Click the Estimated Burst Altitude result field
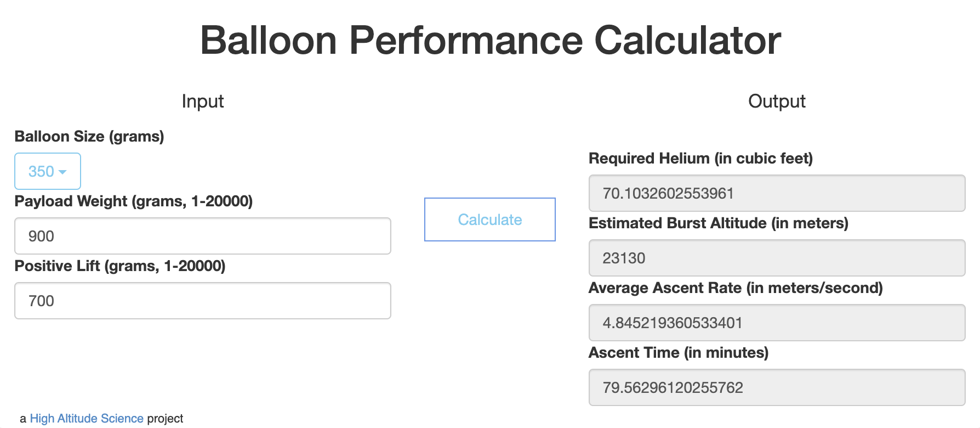Viewport: 980px width, 428px height. [x=776, y=258]
